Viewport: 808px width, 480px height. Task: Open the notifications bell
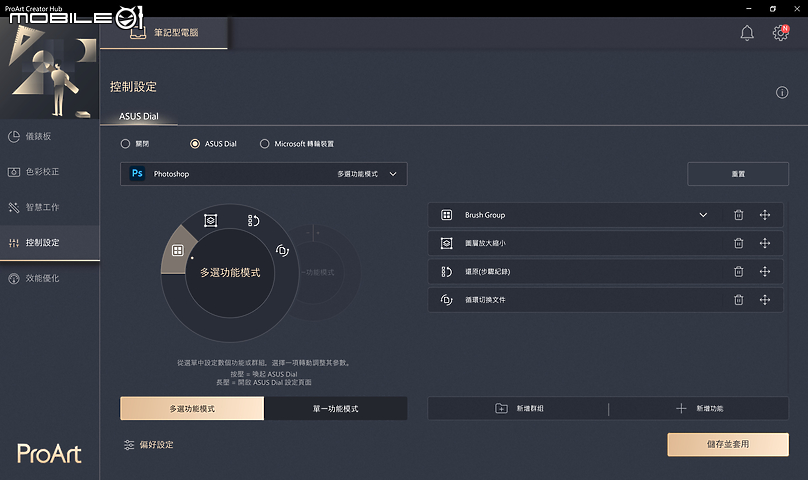click(x=747, y=33)
